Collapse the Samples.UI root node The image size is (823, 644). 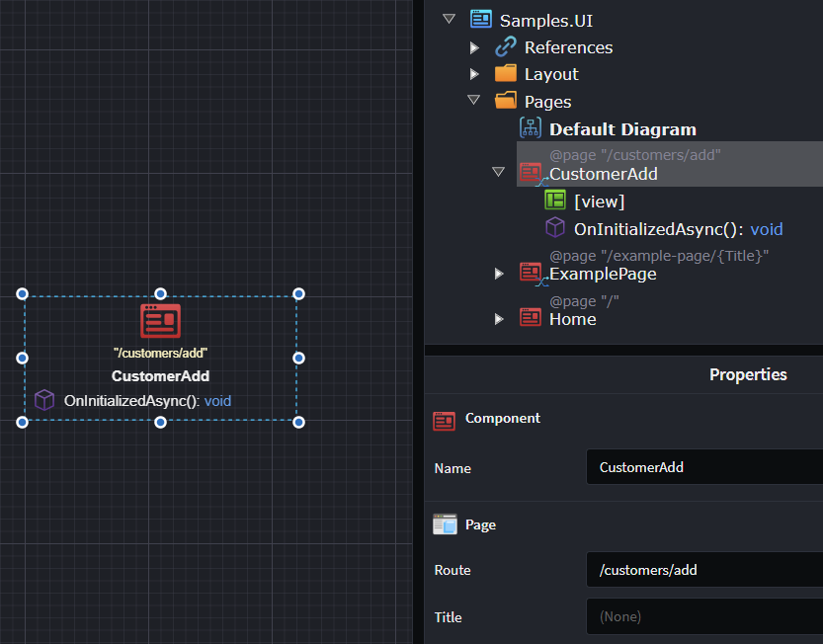[x=450, y=20]
